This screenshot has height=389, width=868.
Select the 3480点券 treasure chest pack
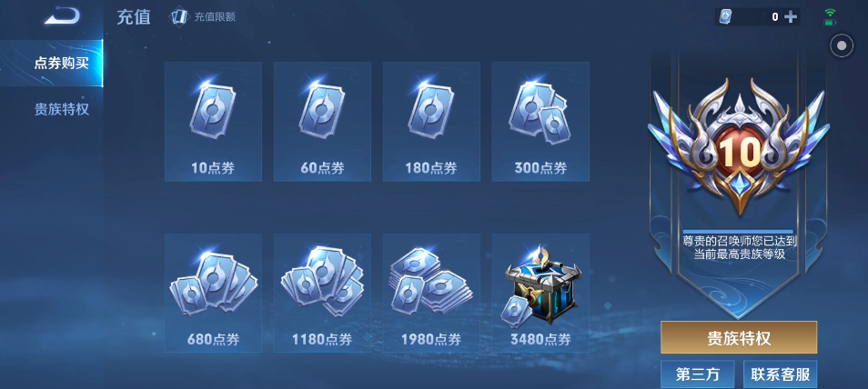pyautogui.click(x=540, y=293)
